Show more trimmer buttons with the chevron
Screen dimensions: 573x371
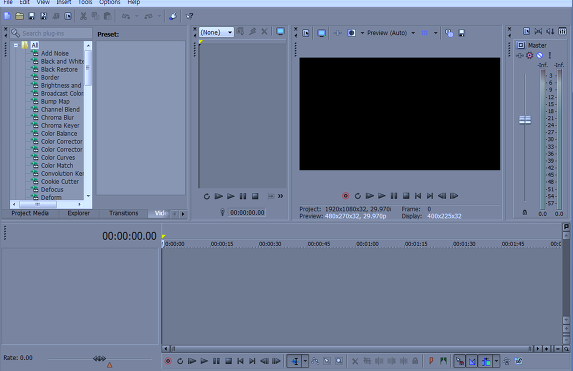(x=280, y=196)
